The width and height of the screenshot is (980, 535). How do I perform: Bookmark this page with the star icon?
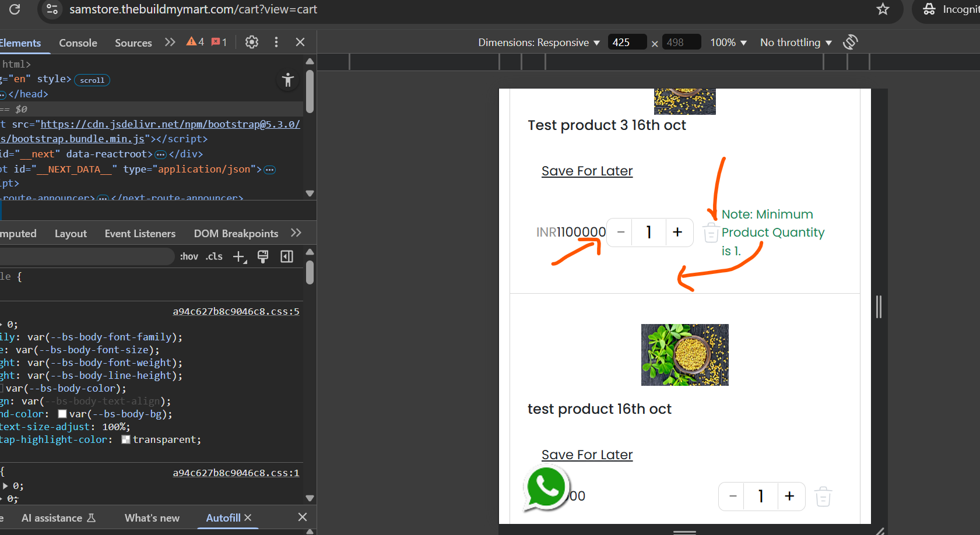coord(883,9)
